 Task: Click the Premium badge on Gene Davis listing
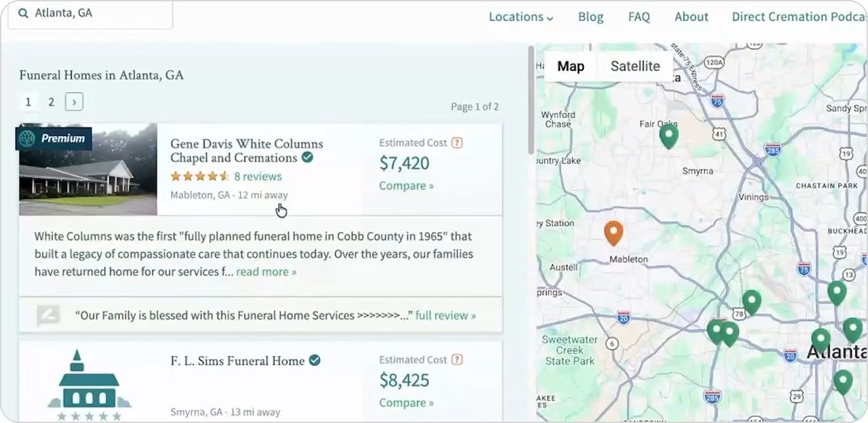point(54,138)
